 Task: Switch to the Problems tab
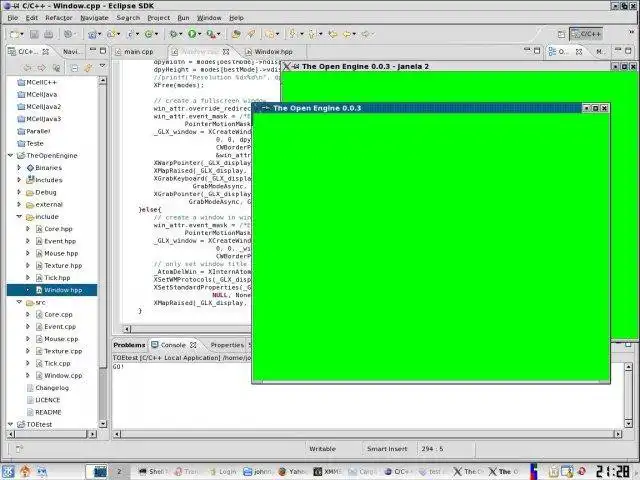[129, 345]
